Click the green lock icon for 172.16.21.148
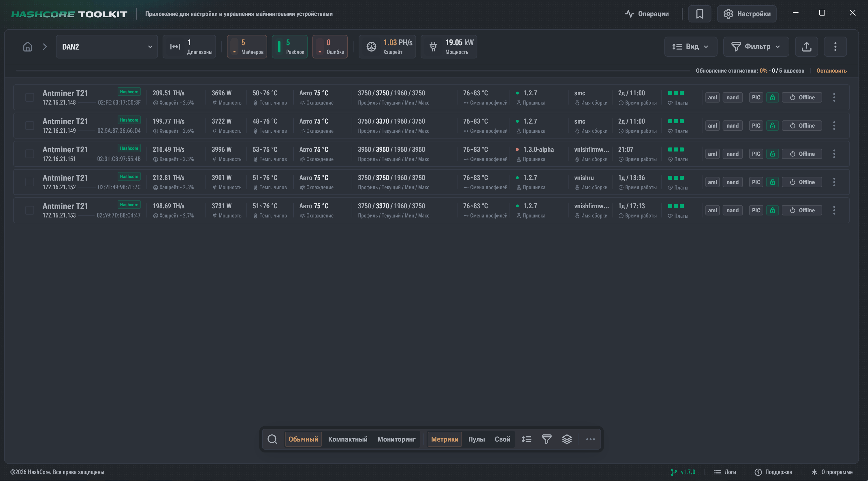Image resolution: width=868 pixels, height=481 pixels. click(x=772, y=98)
